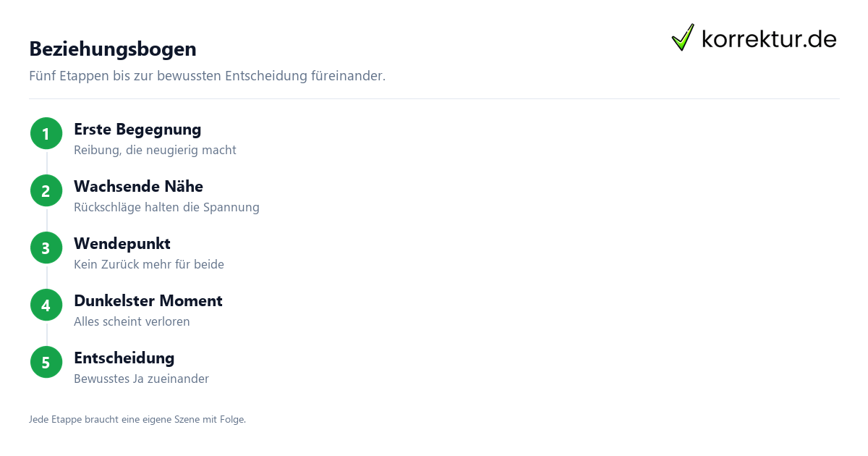This screenshot has height=456, width=868.
Task: Click 'Rückschläge halten die Spannung' text
Action: 166,208
